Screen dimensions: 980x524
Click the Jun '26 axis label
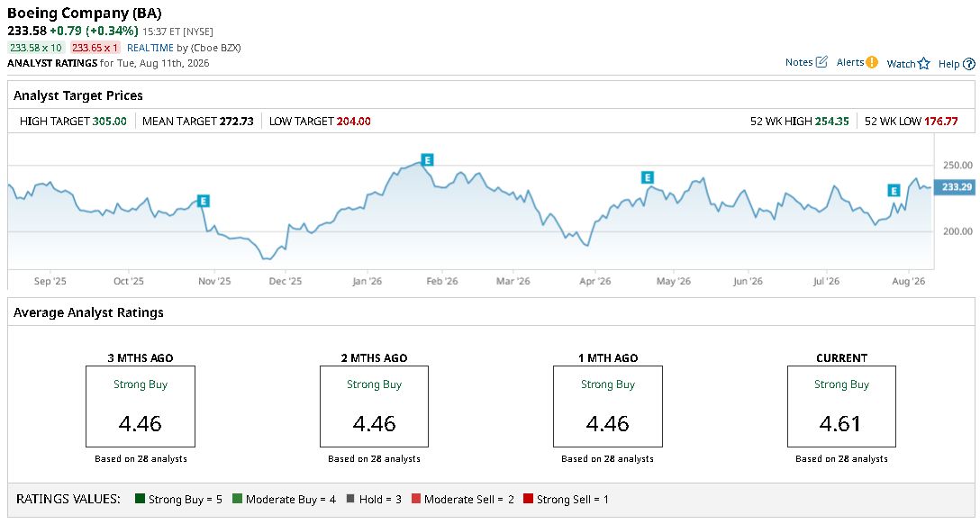click(x=749, y=281)
